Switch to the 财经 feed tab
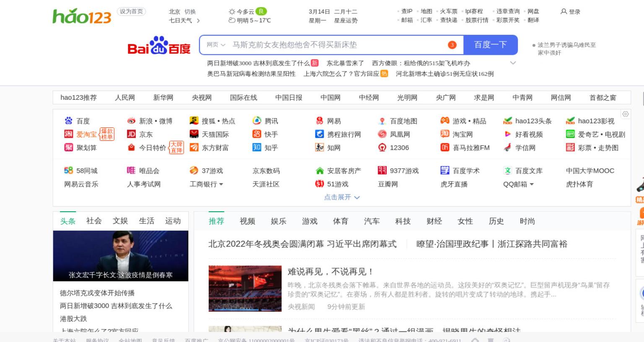This screenshot has height=342, width=644. tap(434, 221)
